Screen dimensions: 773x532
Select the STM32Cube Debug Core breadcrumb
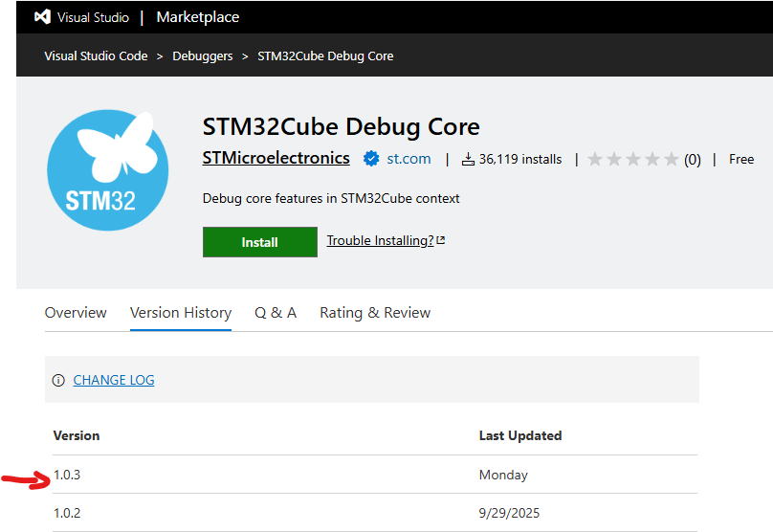[325, 56]
